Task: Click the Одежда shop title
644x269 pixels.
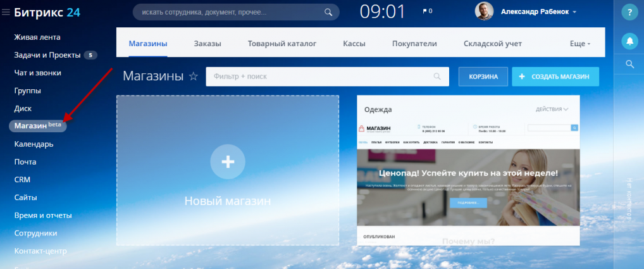Action: coord(378,109)
